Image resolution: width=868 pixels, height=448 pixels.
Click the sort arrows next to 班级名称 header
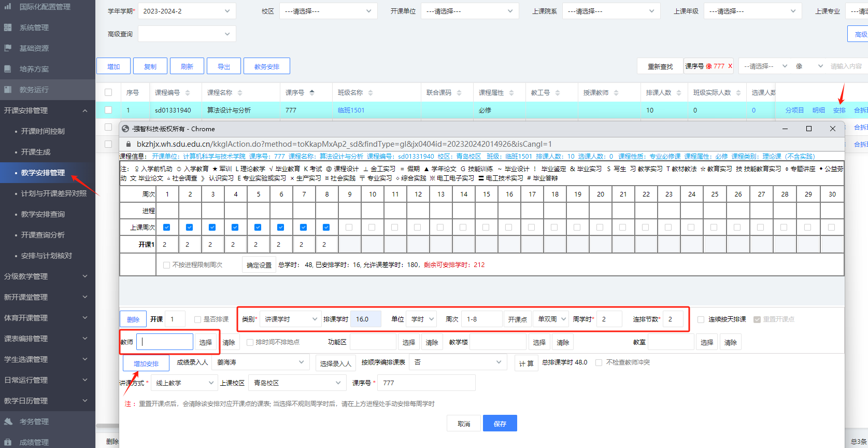tap(371, 93)
